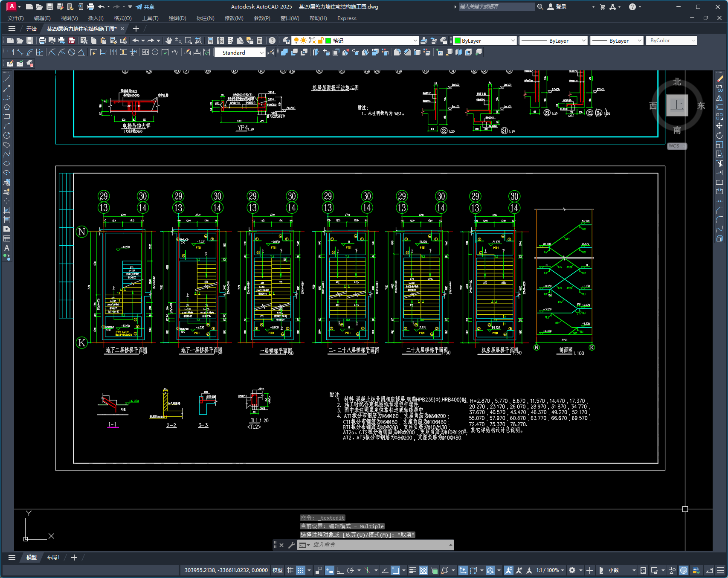The image size is (728, 578).
Task: Activate the Pan hand tool
Action: click(x=169, y=41)
